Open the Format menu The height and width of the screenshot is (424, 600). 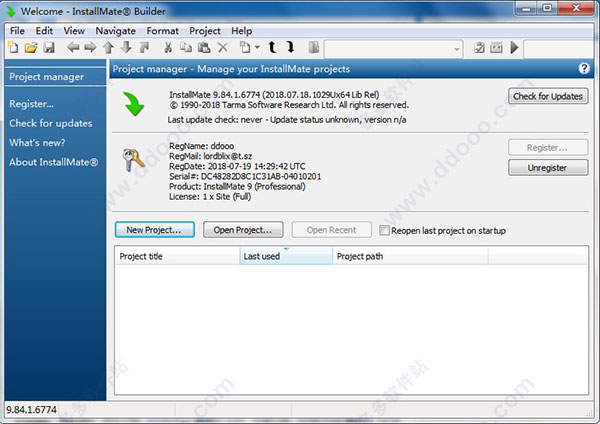(x=163, y=31)
